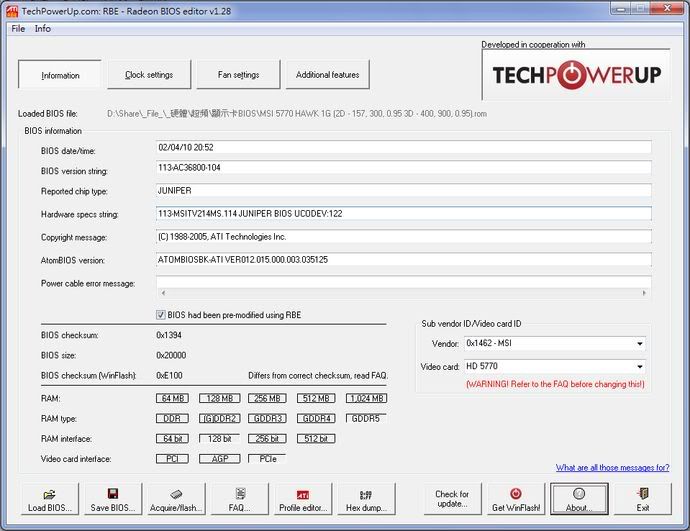690x531 pixels.
Task: Click the 128 MB RAM indicator
Action: [x=220, y=398]
